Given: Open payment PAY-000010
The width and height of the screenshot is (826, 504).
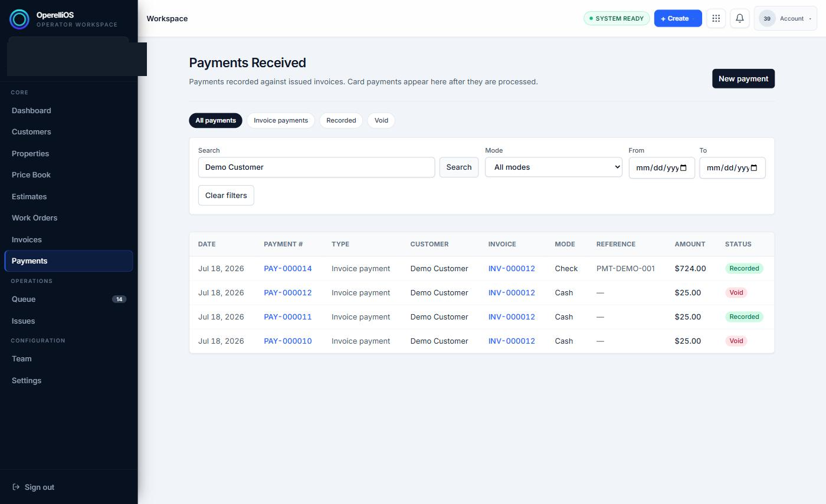Looking at the screenshot, I should [288, 341].
